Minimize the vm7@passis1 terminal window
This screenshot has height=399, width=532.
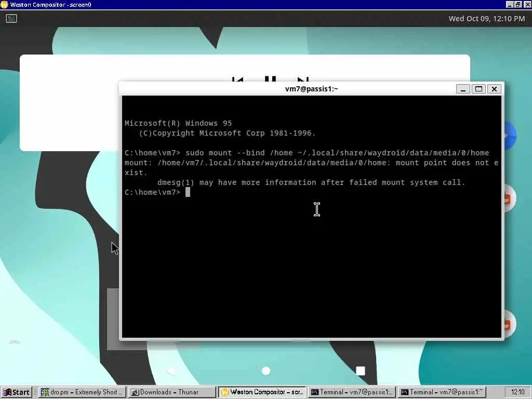463,89
